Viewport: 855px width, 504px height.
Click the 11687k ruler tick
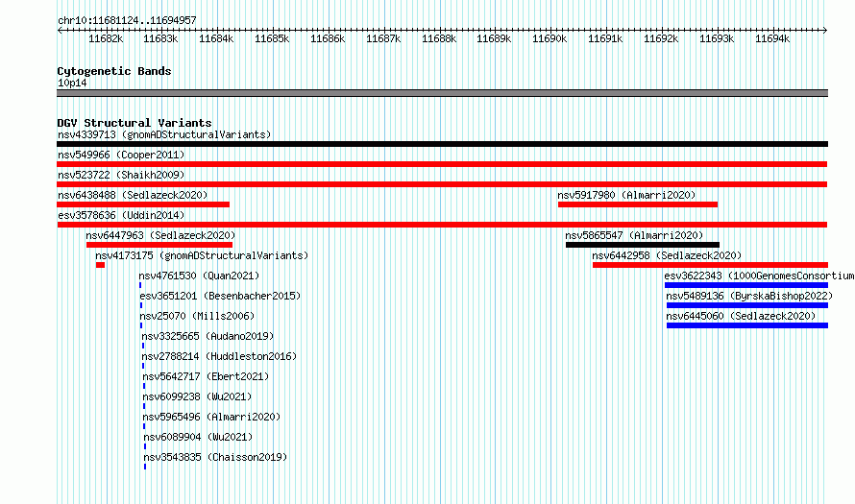tap(383, 38)
